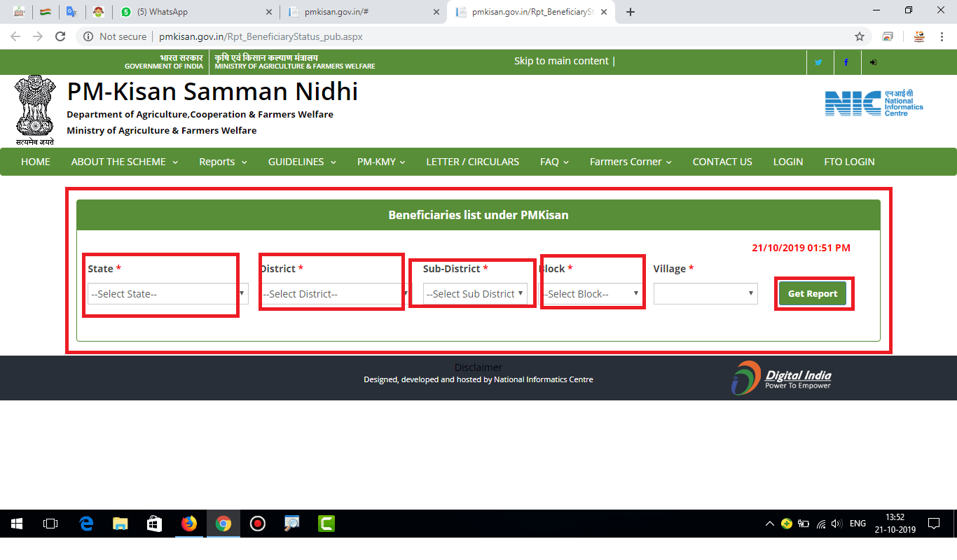Viewport: 957px width, 560px height.
Task: Click the Indian flag pinned tab
Action: (x=45, y=12)
